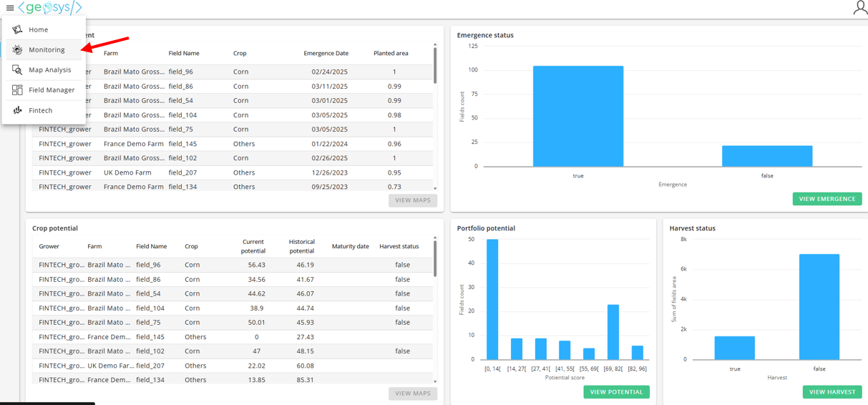868x405 pixels.
Task: Sort by Emergence Date column header
Action: tap(326, 54)
